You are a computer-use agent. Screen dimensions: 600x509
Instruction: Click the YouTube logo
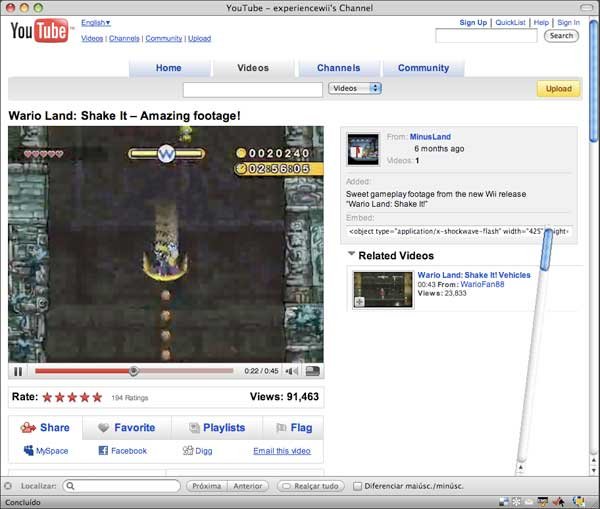pyautogui.click(x=39, y=31)
